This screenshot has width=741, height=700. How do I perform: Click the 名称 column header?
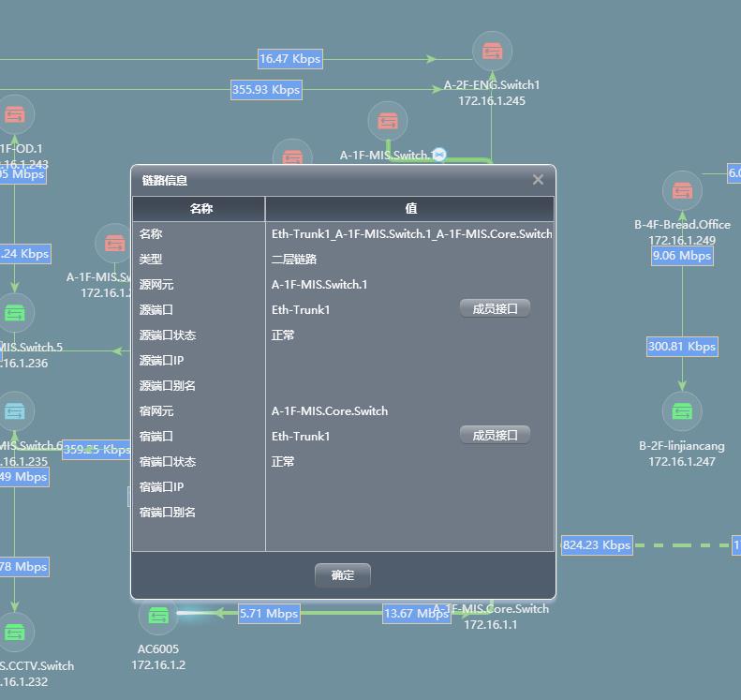(200, 208)
